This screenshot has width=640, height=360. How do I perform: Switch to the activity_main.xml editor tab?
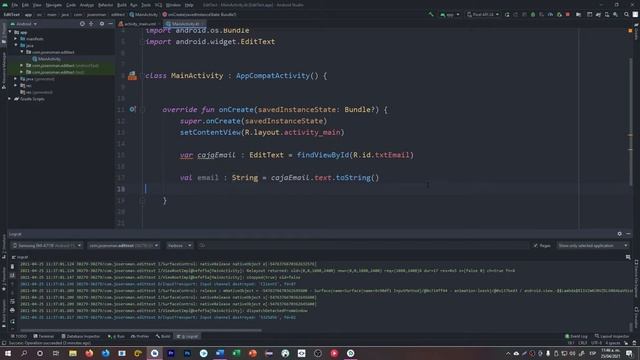pos(137,24)
